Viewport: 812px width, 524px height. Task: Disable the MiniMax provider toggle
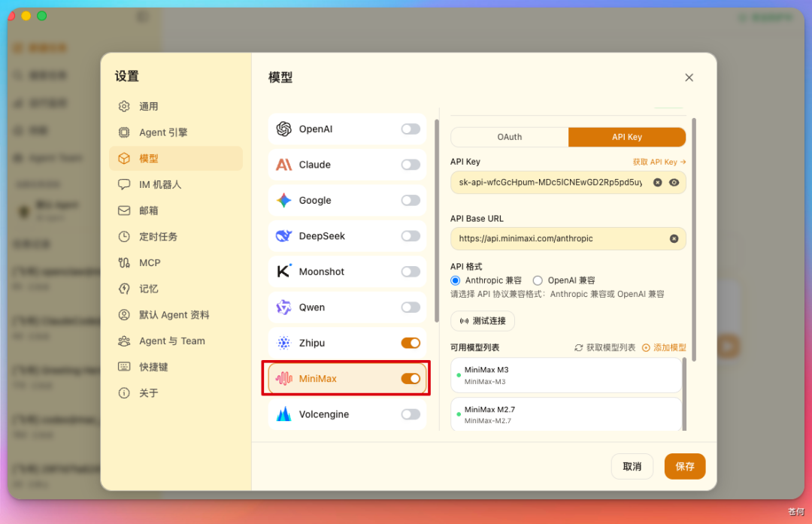click(x=411, y=378)
